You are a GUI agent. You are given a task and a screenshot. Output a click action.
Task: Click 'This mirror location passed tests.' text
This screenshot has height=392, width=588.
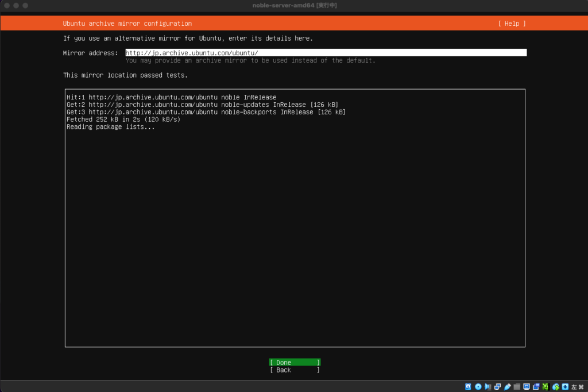pyautogui.click(x=125, y=75)
